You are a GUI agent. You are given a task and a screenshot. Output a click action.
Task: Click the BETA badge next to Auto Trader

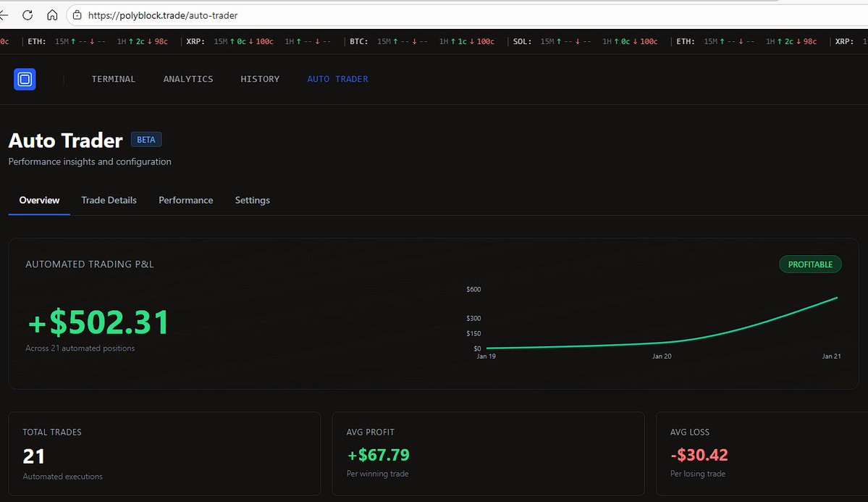[x=146, y=139]
